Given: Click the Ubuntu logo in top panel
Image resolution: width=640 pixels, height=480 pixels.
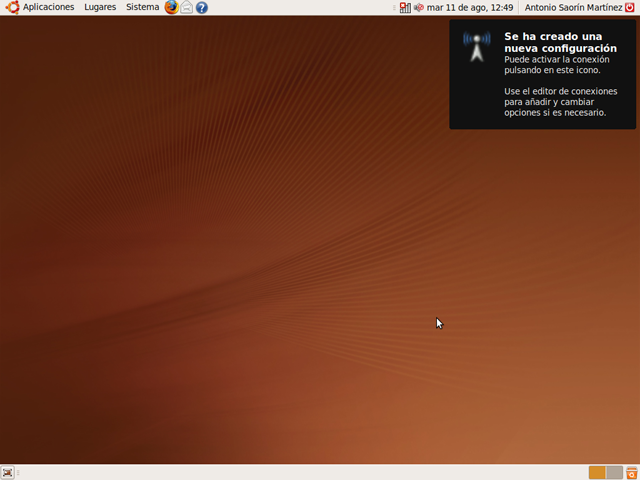Looking at the screenshot, I should [x=12, y=7].
